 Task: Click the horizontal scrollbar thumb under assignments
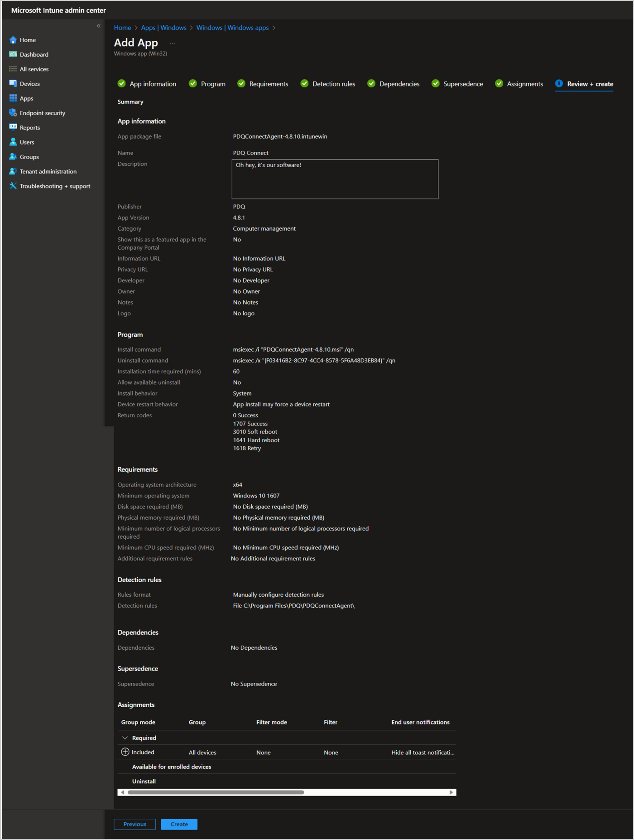pyautogui.click(x=216, y=792)
